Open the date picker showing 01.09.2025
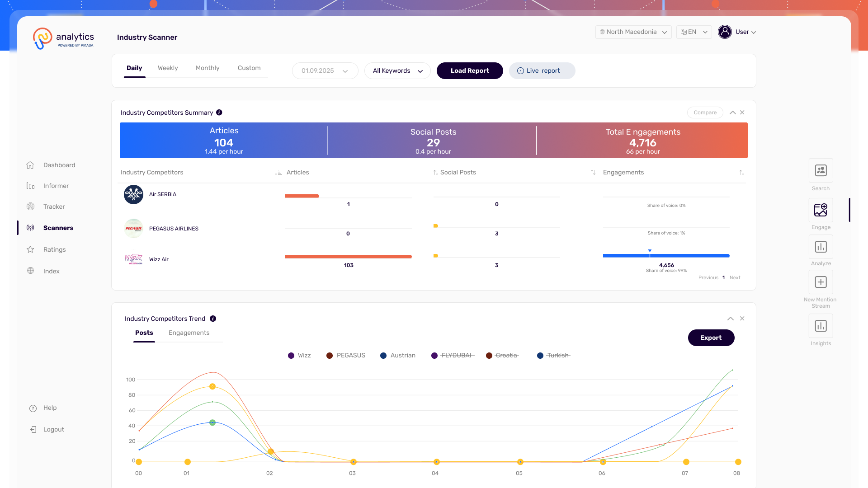868x488 pixels. [325, 70]
